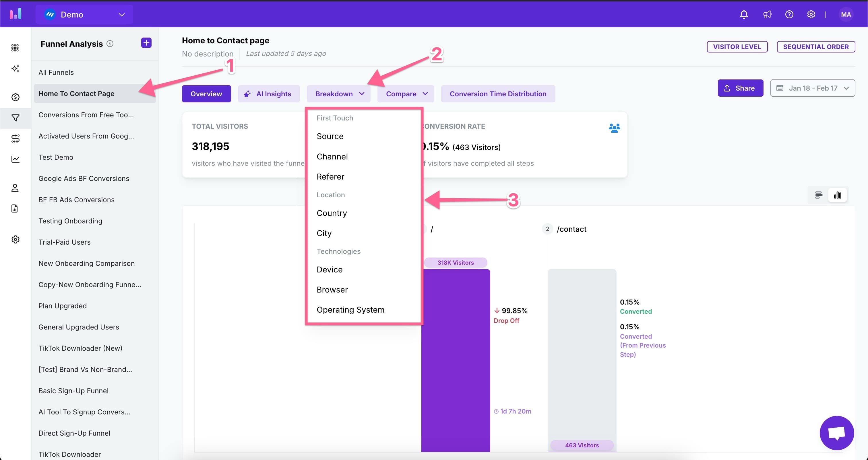Viewport: 868px width, 460px height.
Task: Click the Share button
Action: 740,88
